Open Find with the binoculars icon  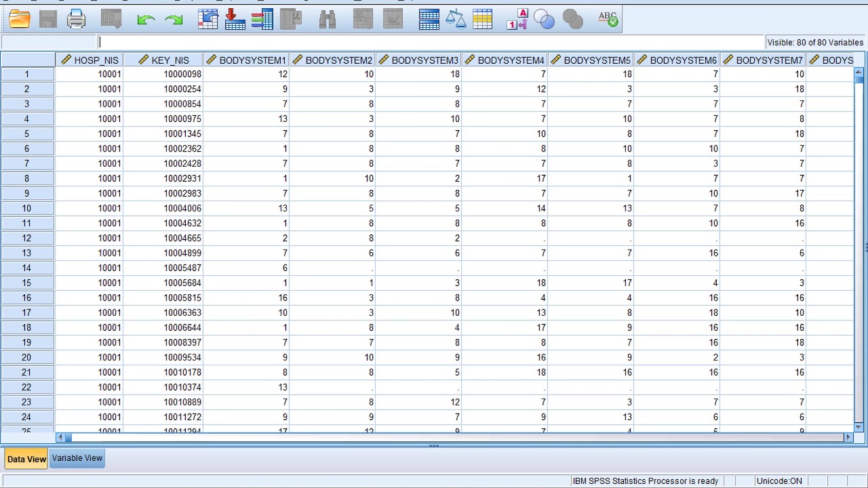(x=328, y=19)
